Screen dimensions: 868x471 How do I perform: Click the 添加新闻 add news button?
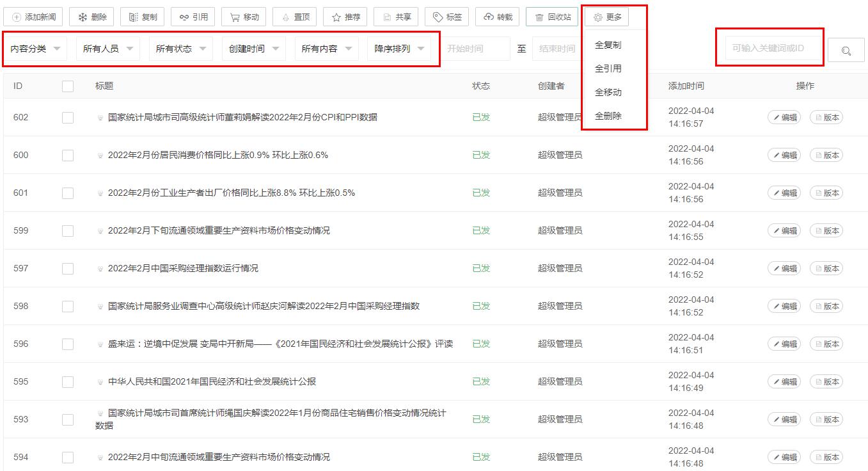pos(33,17)
